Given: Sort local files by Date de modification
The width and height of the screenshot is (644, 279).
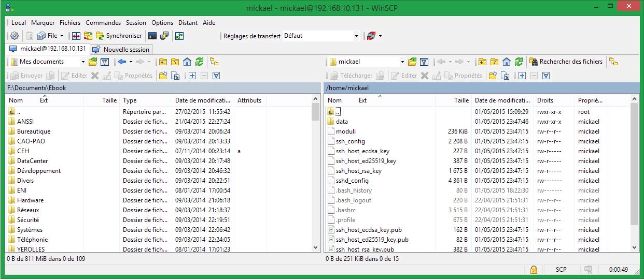Looking at the screenshot, I should tap(203, 100).
